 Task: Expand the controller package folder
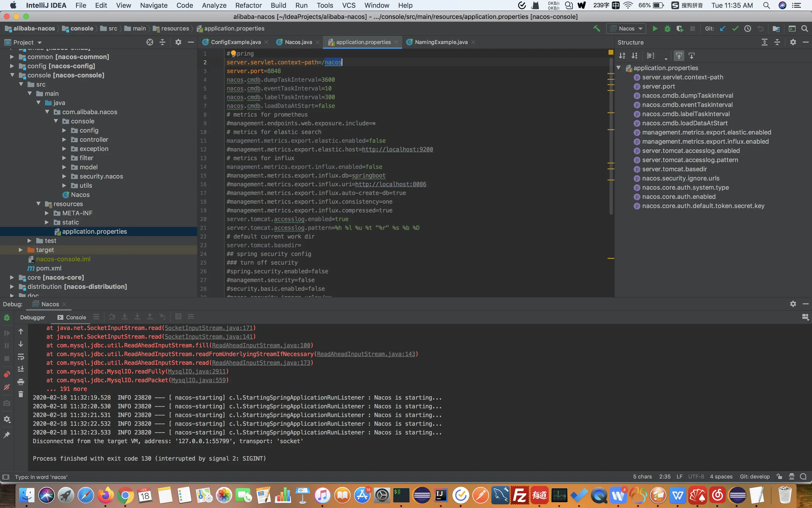[x=64, y=139]
